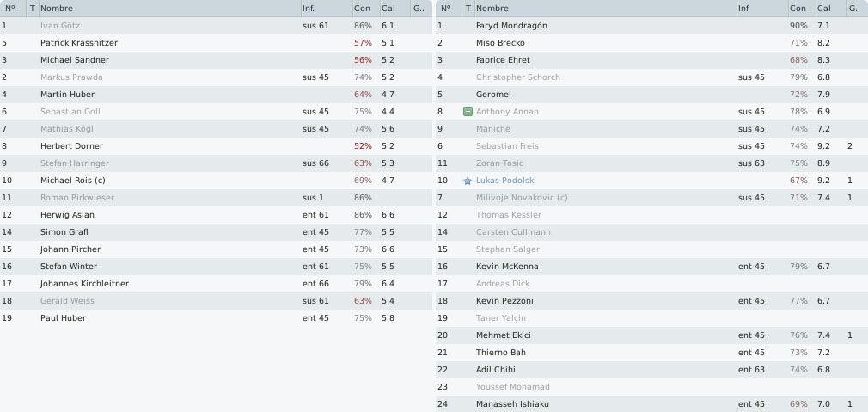Image resolution: width=868 pixels, height=412 pixels.
Task: Select Patrick Krassnitzer row
Action: click(216, 43)
